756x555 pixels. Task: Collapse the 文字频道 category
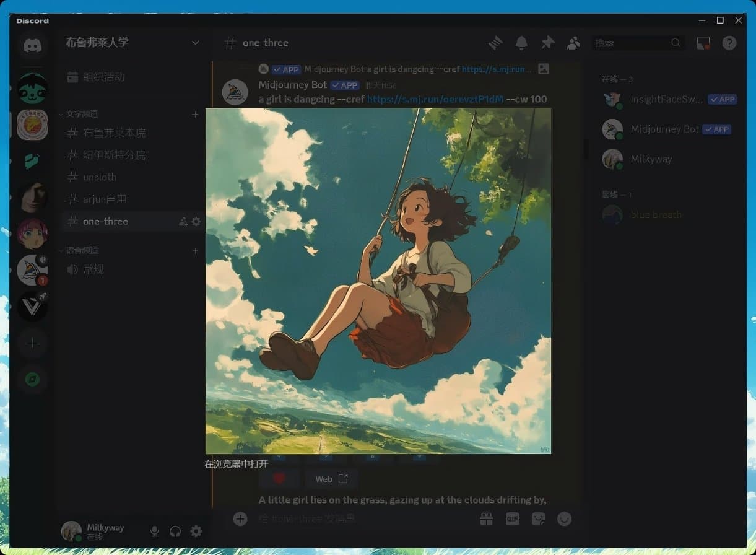click(x=82, y=114)
